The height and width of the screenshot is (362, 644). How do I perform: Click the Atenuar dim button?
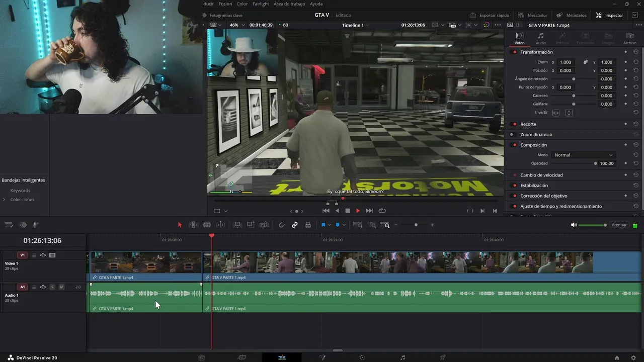[x=619, y=225]
